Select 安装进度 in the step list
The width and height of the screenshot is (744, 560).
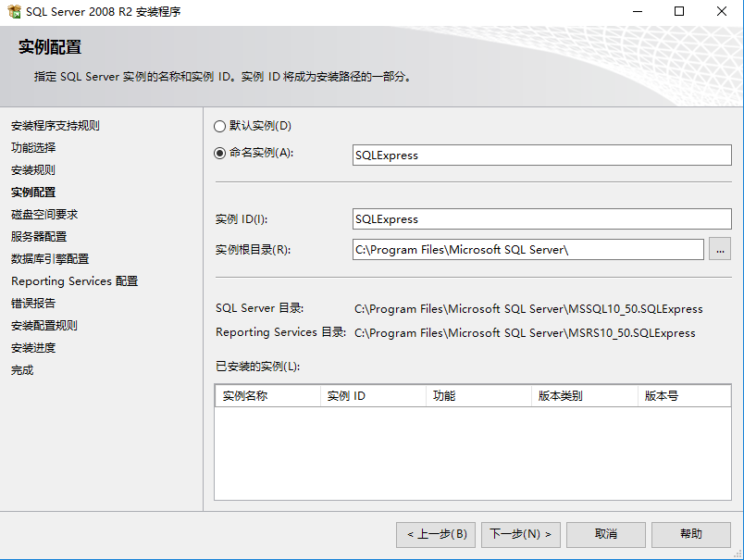click(33, 348)
